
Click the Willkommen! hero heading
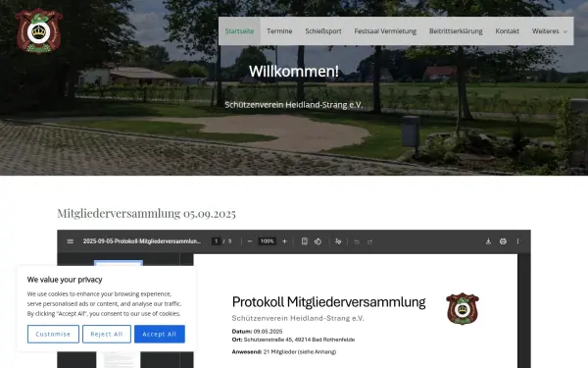[294, 72]
